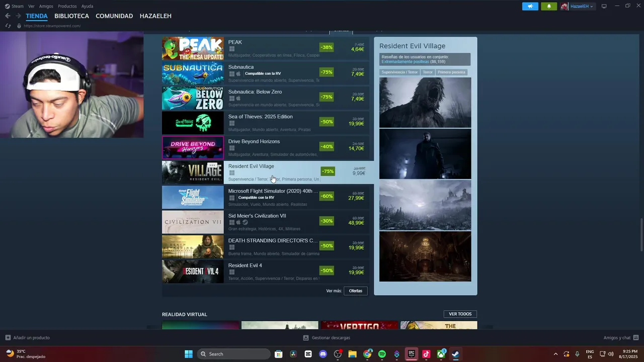Click the Gestionar descargas download icon
The width and height of the screenshot is (644, 362).
click(306, 338)
